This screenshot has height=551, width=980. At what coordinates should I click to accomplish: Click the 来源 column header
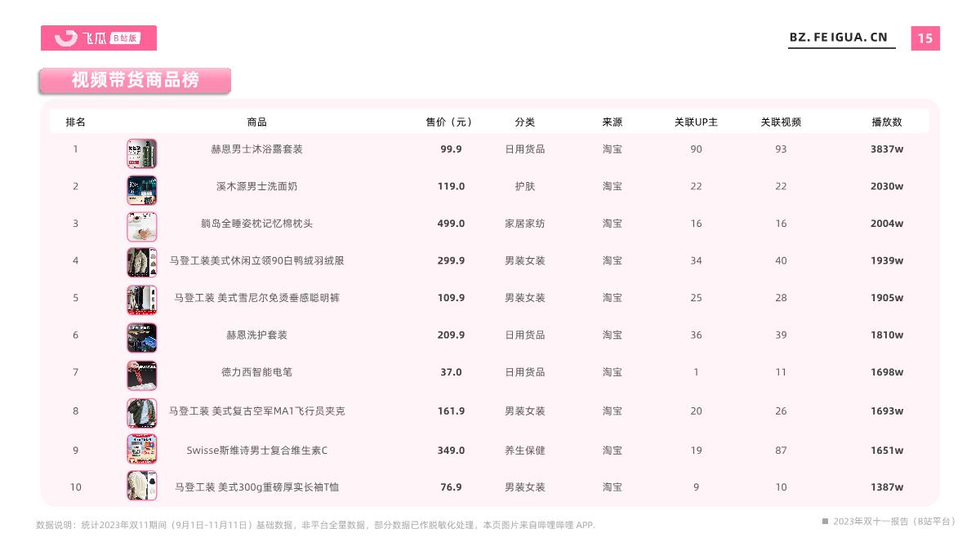click(x=612, y=121)
